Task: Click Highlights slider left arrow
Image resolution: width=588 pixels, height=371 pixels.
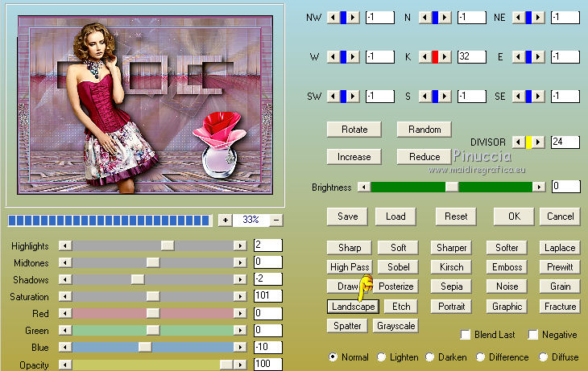Action: tap(65, 245)
